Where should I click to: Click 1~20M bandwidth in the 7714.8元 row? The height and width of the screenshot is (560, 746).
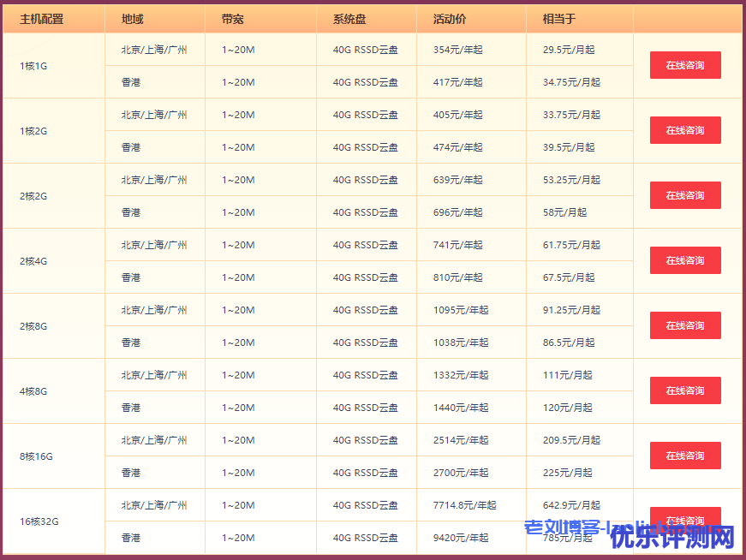(238, 505)
